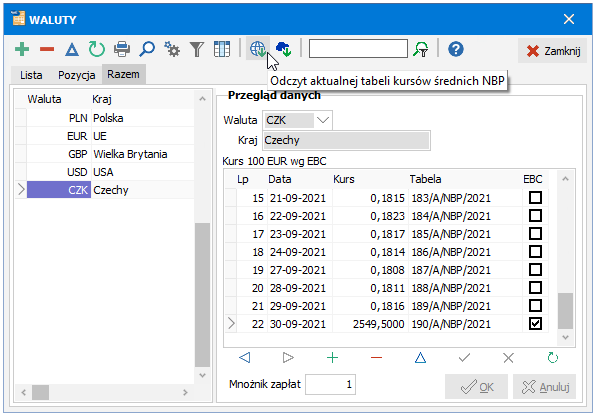Click the Zamknij button
The width and height of the screenshot is (597, 415).
552,51
